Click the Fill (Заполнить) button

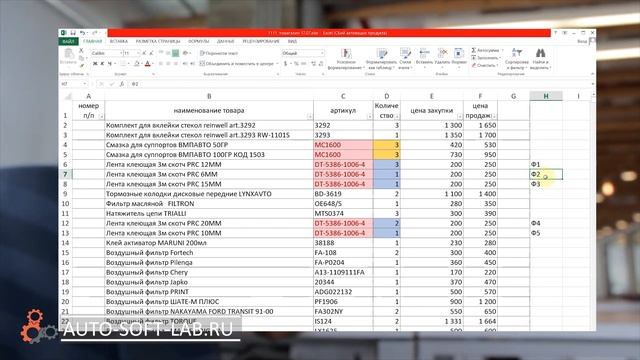(485, 58)
